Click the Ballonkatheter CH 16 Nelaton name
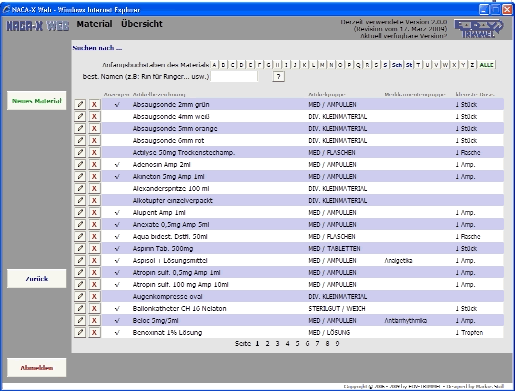 point(179,309)
